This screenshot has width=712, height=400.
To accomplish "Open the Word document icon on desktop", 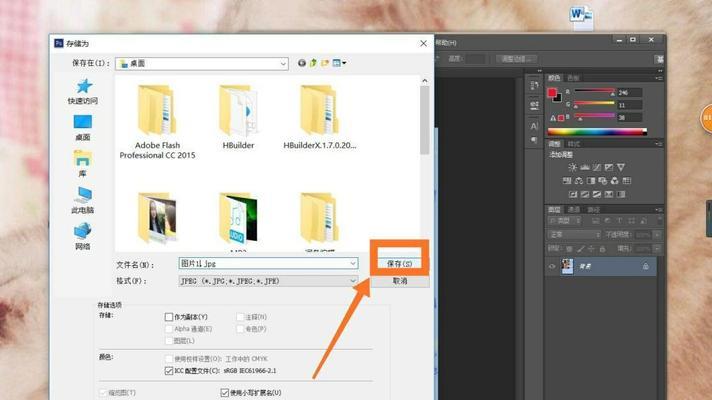I will click(x=581, y=16).
